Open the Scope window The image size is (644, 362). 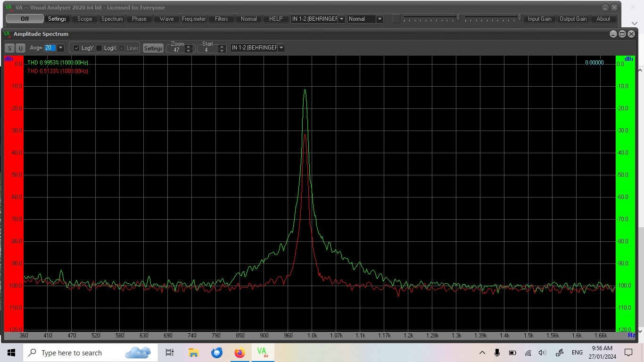point(85,19)
